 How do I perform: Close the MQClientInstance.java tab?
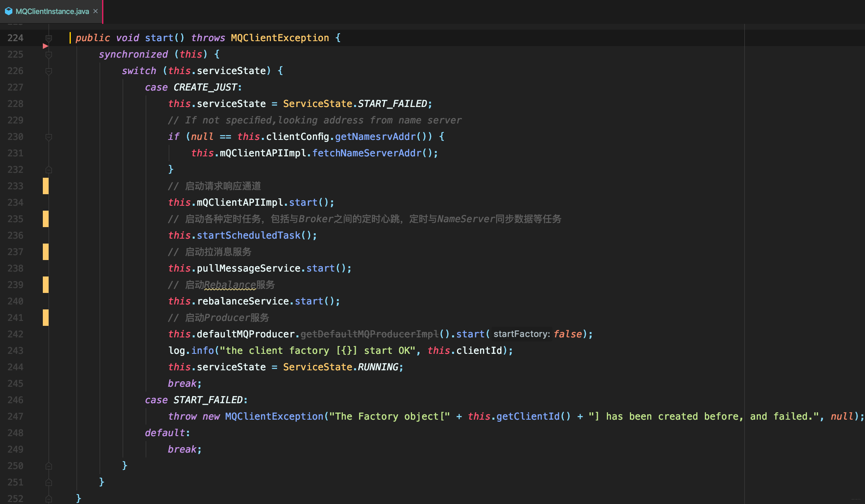tap(96, 11)
